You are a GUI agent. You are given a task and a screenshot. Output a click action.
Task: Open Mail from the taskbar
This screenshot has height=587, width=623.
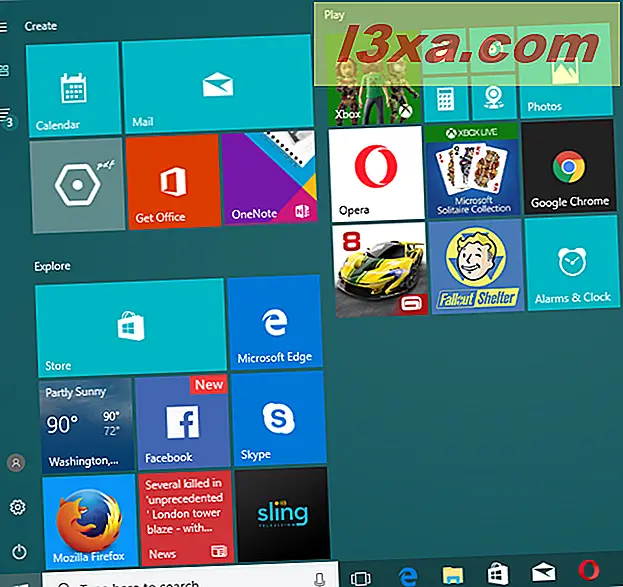click(x=544, y=572)
